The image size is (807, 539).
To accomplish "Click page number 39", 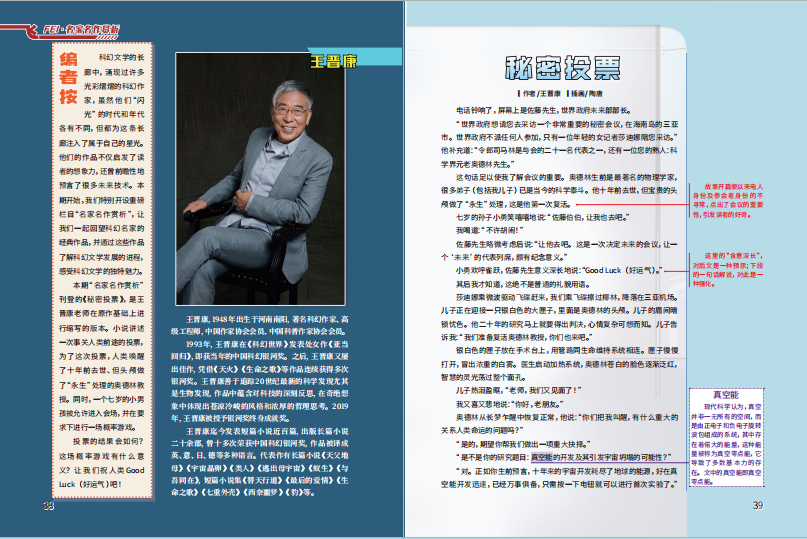I will pos(758,506).
